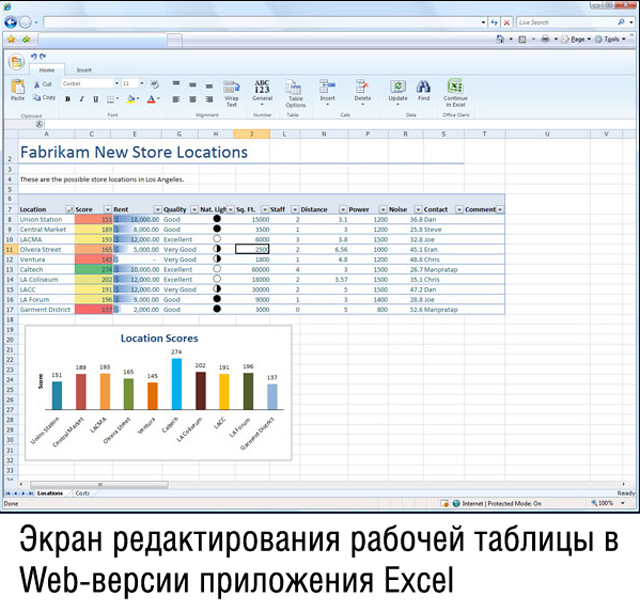The height and width of the screenshot is (612, 640).
Task: Click the Fabrikam New Store Locations title
Action: click(134, 152)
